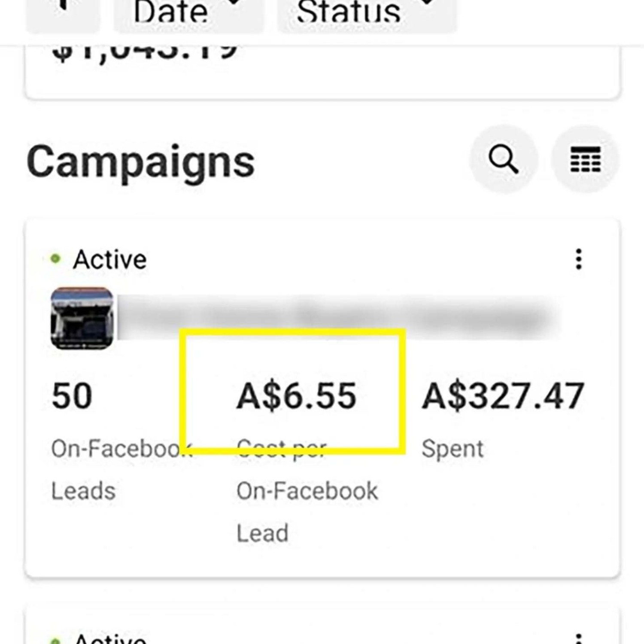644x644 pixels.
Task: Click the green Active status dot
Action: pos(55,259)
